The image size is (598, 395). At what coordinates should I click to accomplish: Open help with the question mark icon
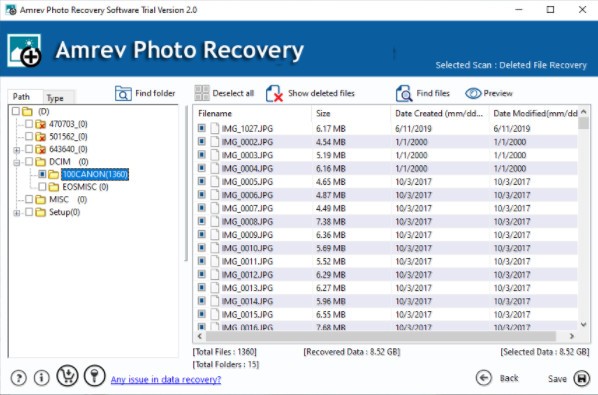pyautogui.click(x=19, y=378)
